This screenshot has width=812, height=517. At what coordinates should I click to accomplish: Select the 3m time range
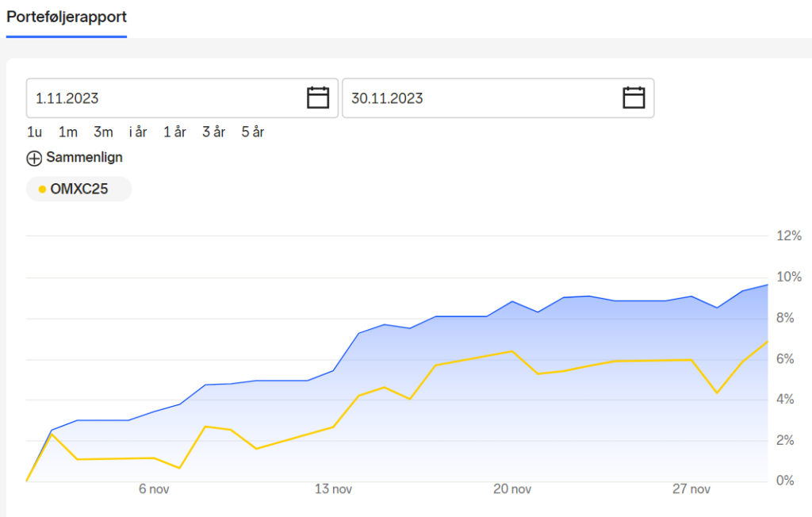103,132
